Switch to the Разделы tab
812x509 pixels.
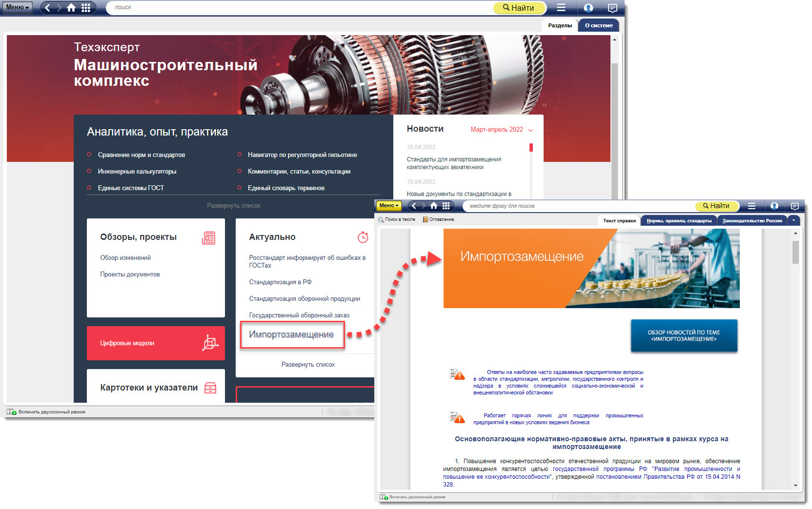tap(560, 25)
